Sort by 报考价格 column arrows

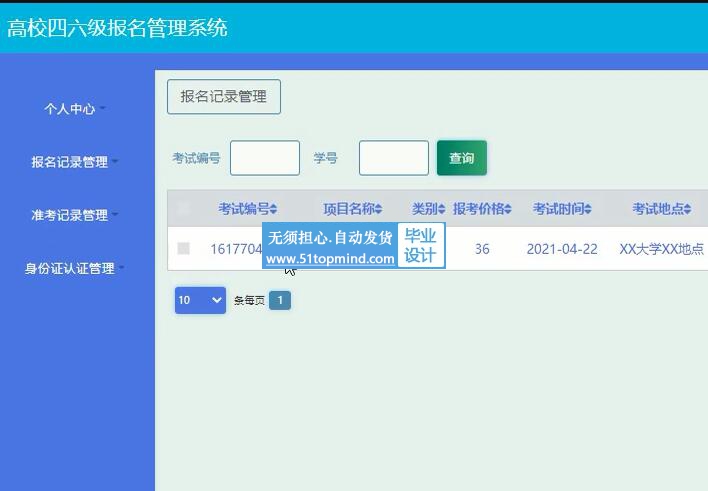tap(508, 209)
